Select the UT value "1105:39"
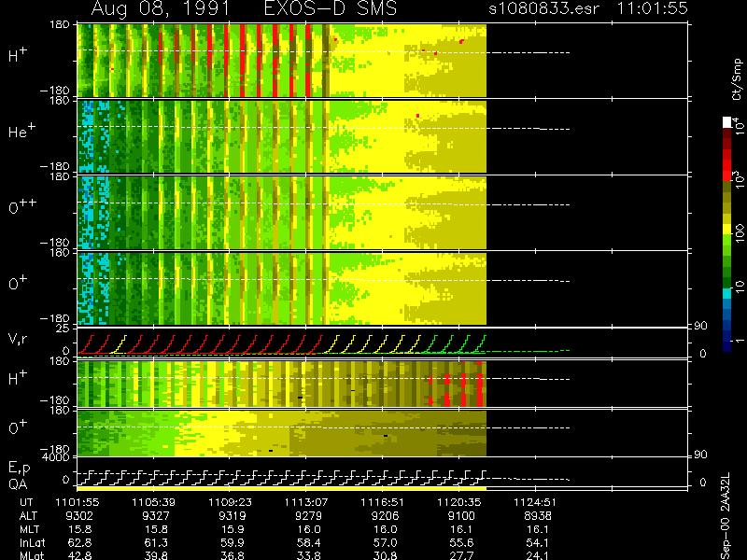This screenshot has width=747, height=560. pos(156,502)
